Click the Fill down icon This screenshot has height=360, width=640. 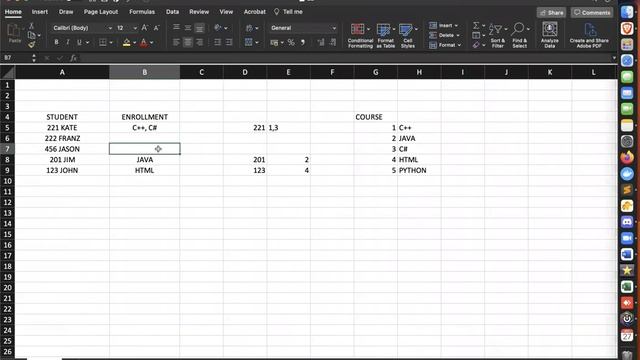click(x=476, y=35)
